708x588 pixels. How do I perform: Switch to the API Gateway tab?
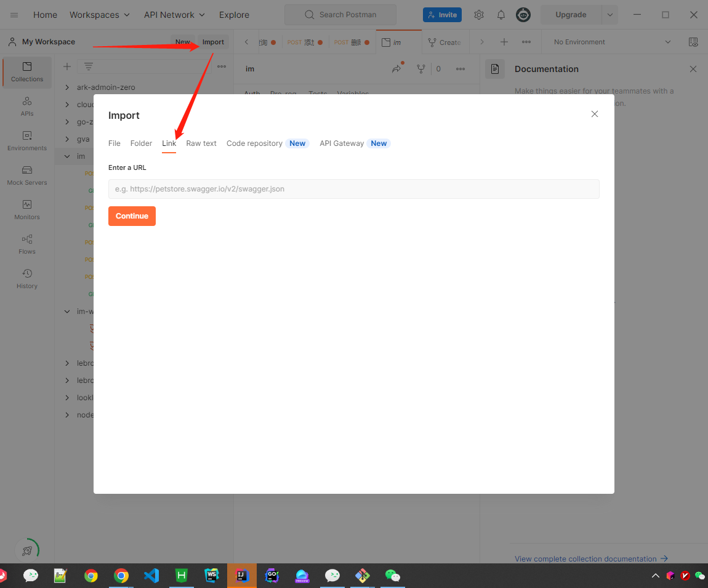click(x=341, y=143)
